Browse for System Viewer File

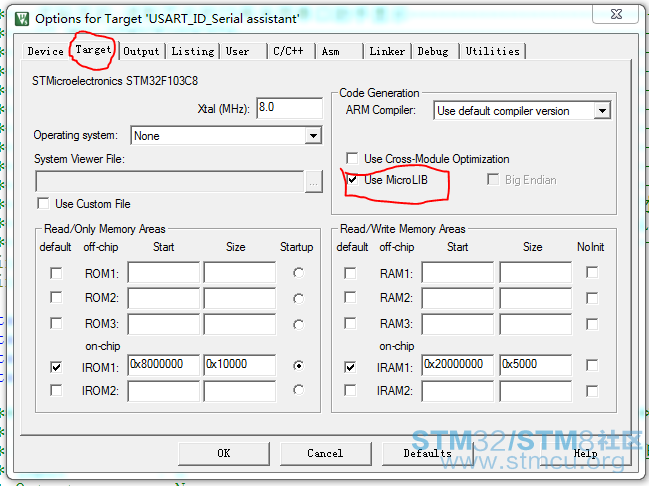coord(314,182)
